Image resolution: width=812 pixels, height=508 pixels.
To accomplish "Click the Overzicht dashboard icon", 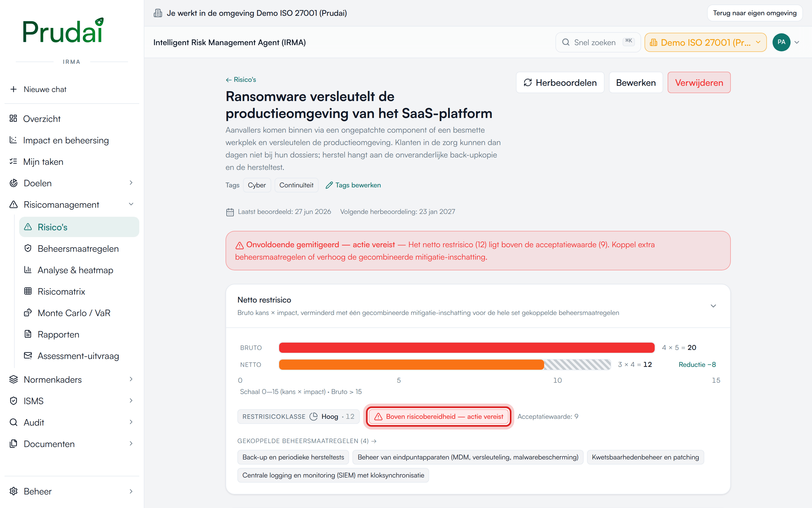I will pos(13,118).
